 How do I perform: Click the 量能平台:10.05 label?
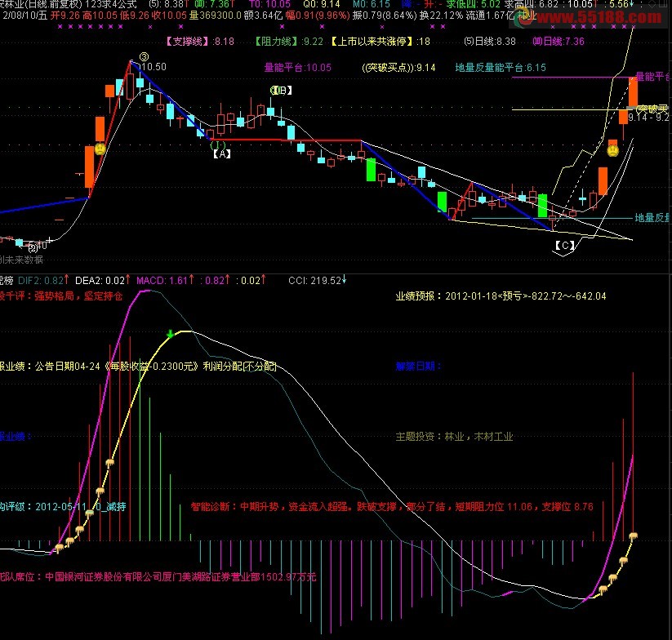pos(298,67)
